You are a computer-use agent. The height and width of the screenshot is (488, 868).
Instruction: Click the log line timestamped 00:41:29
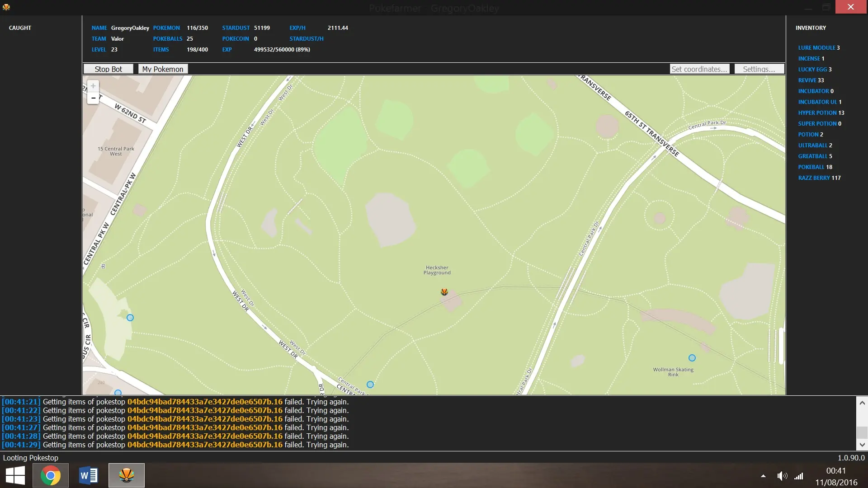tap(175, 445)
